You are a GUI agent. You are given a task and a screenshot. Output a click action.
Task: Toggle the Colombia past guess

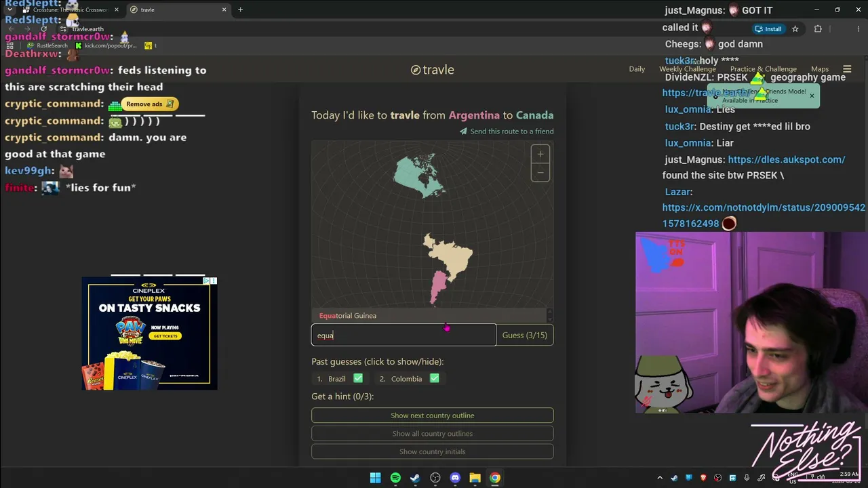point(409,379)
